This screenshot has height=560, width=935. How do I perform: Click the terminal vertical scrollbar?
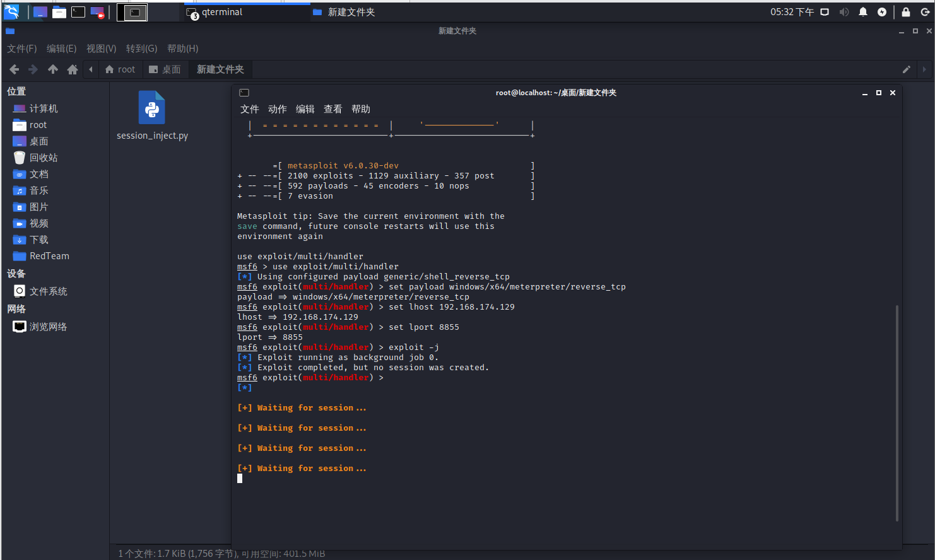click(x=897, y=413)
